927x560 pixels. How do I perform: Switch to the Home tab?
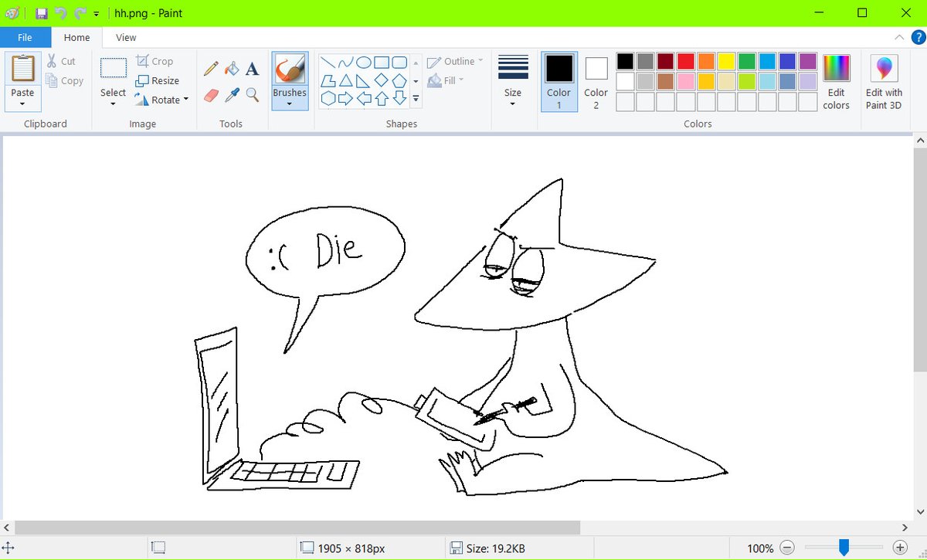point(76,37)
